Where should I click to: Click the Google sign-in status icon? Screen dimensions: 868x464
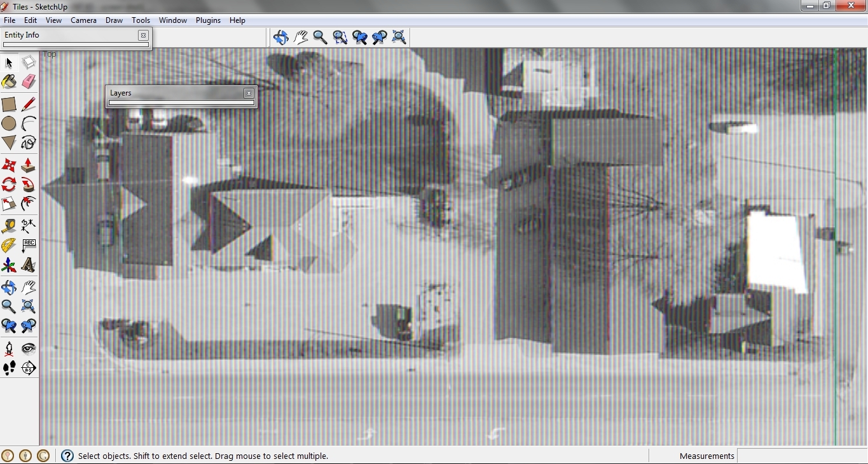pos(43,456)
